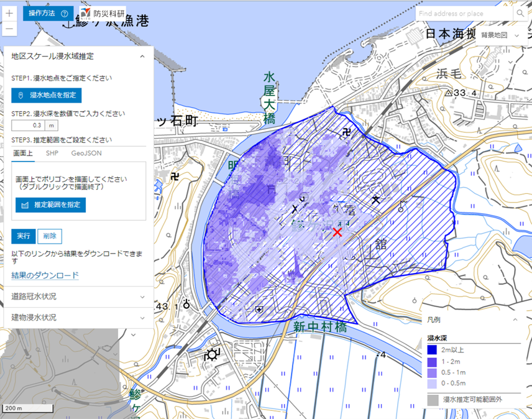Image resolution: width=532 pixels, height=419 pixels.
Task: Open the 背景地図 basemap dropdown
Action: 500,35
